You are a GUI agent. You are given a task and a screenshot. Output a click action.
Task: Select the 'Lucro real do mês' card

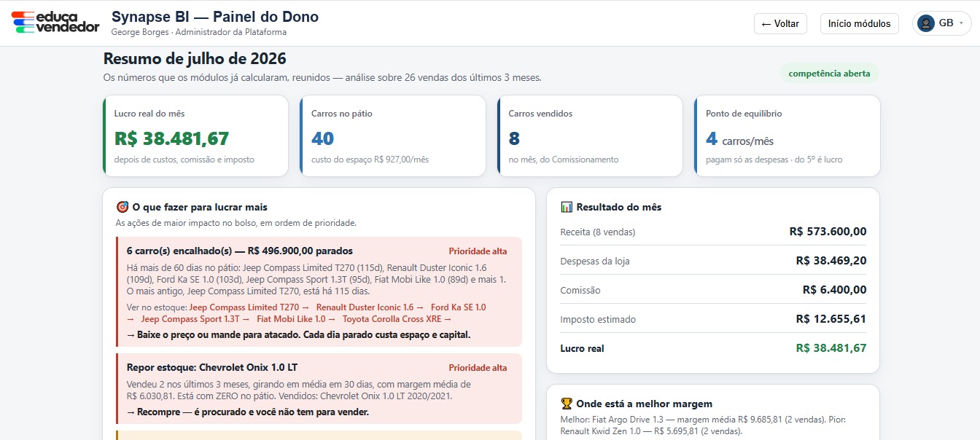(x=195, y=135)
